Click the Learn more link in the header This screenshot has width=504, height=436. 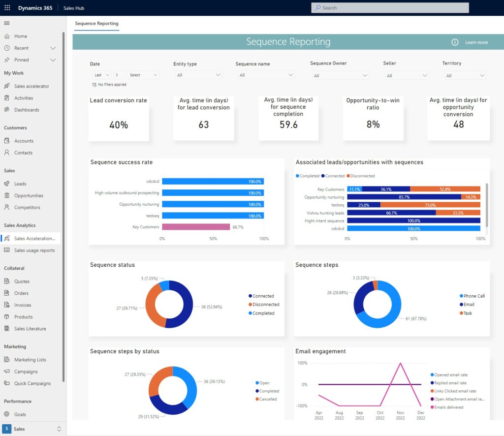point(476,42)
